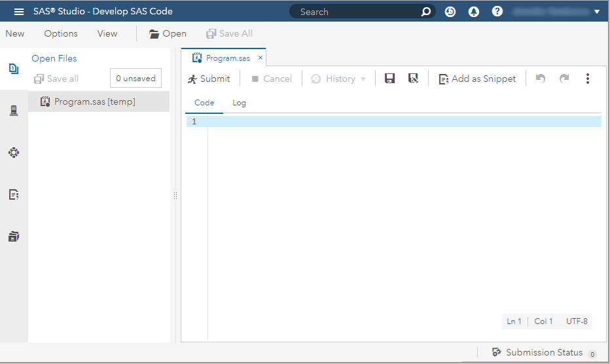This screenshot has height=364, width=610.
Task: Click the Open Files pane title
Action: point(54,58)
